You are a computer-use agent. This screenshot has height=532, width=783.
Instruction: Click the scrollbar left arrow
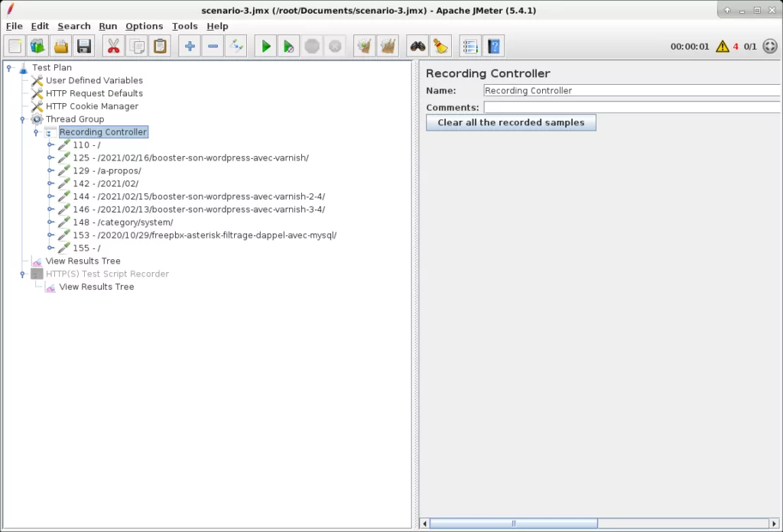(x=425, y=524)
